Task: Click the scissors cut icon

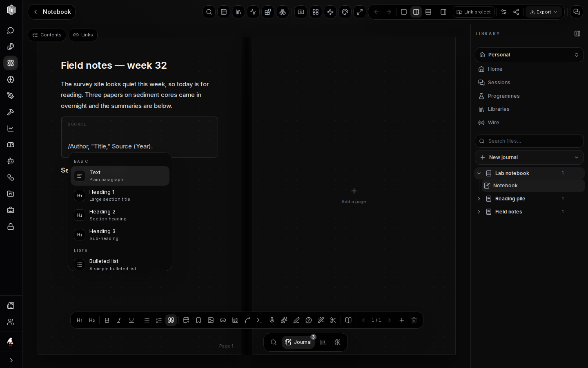Action: [x=333, y=320]
